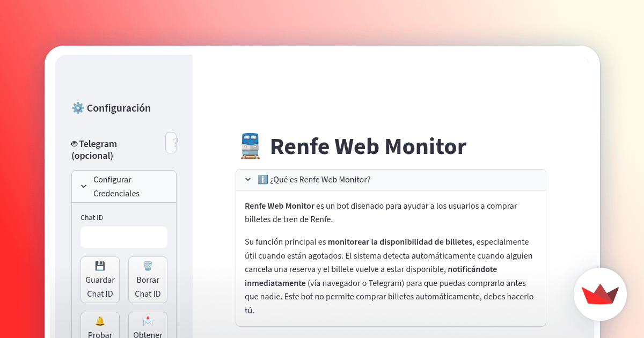Click the Renfe Web Monitor title
The width and height of the screenshot is (644, 338).
click(368, 145)
